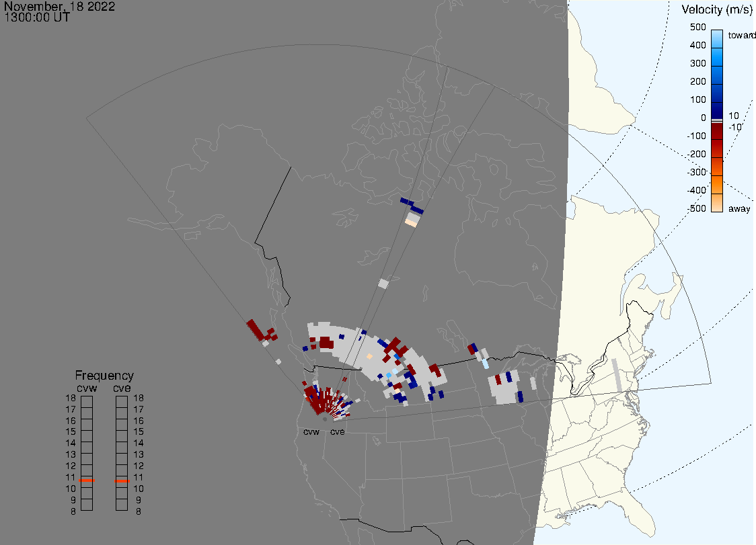Click the "cvw" radar station label on the map
Viewport: 756px width, 545px height.
coord(311,431)
